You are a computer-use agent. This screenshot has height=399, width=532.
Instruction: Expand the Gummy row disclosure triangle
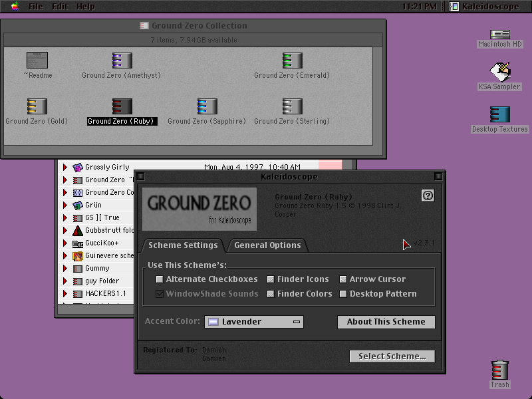[65, 269]
